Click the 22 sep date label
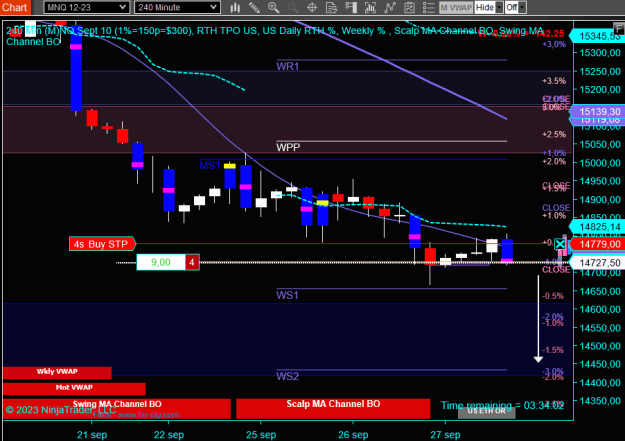625x441 pixels. pyautogui.click(x=169, y=435)
